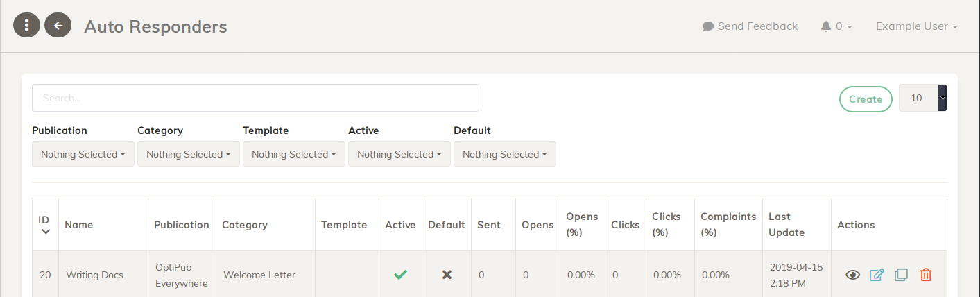Duplicate the Writing Docs auto responder
Screen dimensions: 980x297
tap(901, 275)
